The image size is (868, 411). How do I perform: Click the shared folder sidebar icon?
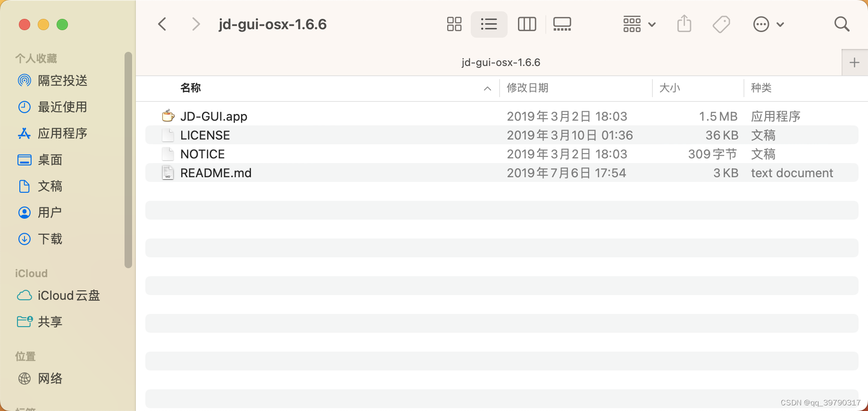click(25, 321)
